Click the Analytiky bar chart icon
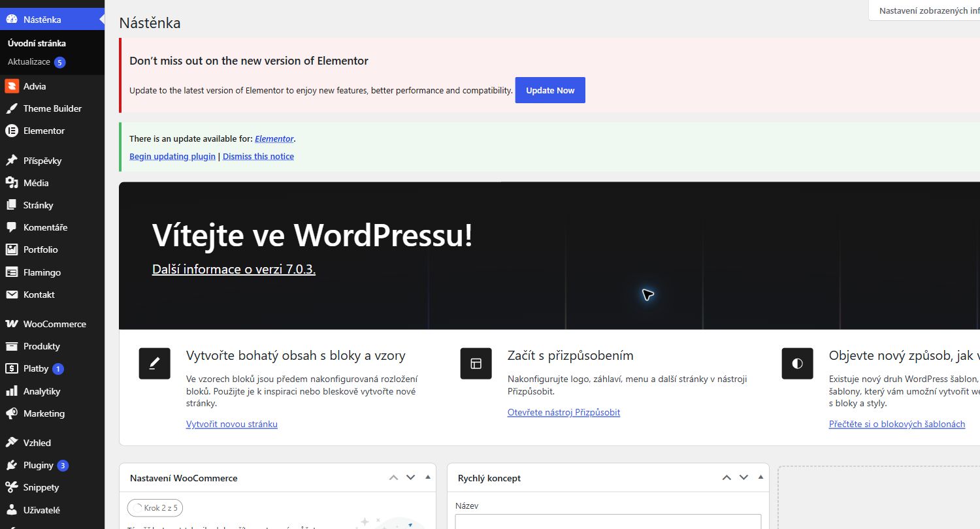 12,391
